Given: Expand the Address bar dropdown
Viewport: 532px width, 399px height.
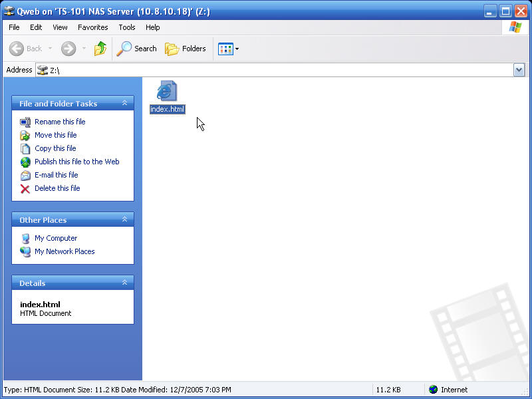Looking at the screenshot, I should click(519, 70).
